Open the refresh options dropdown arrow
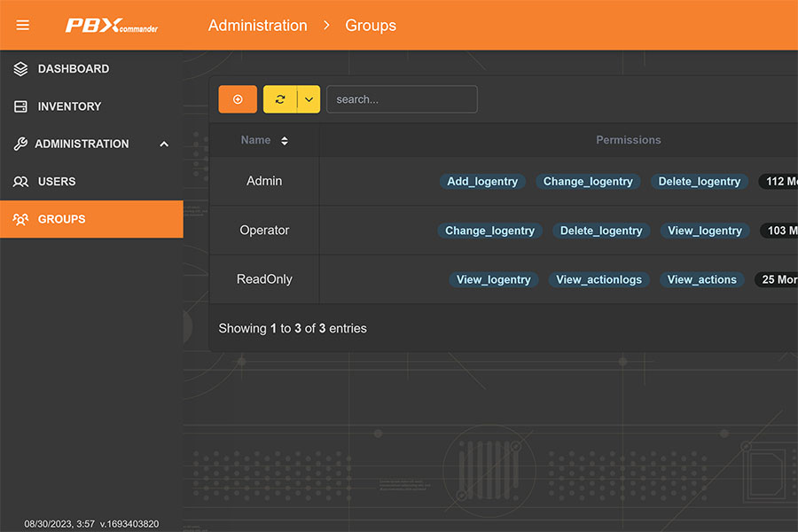Viewport: 798px width, 532px height. coord(309,99)
